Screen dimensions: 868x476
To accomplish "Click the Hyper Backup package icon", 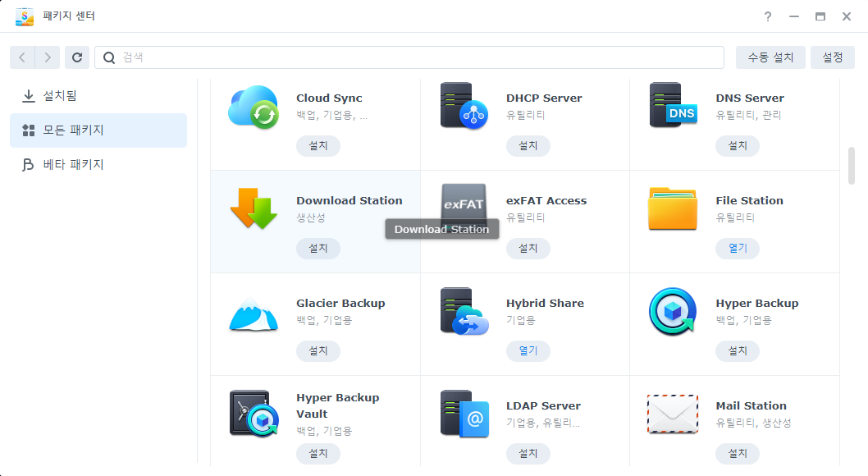I will click(673, 312).
